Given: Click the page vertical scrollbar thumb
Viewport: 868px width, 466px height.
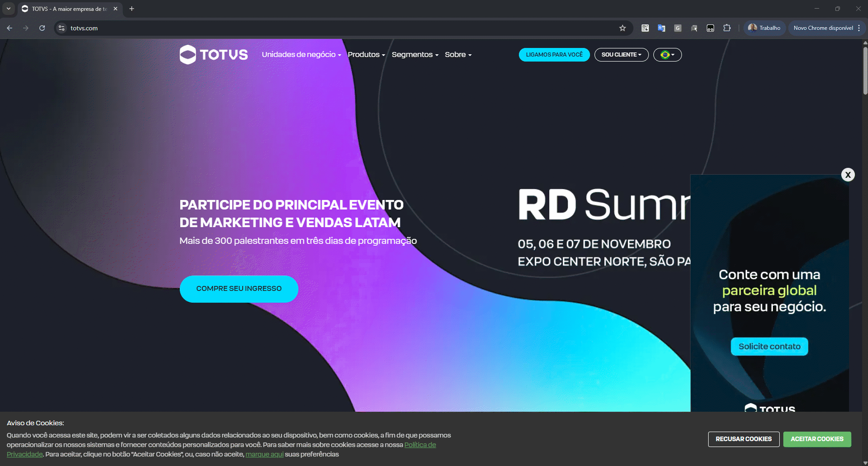Looking at the screenshot, I should (865, 70).
